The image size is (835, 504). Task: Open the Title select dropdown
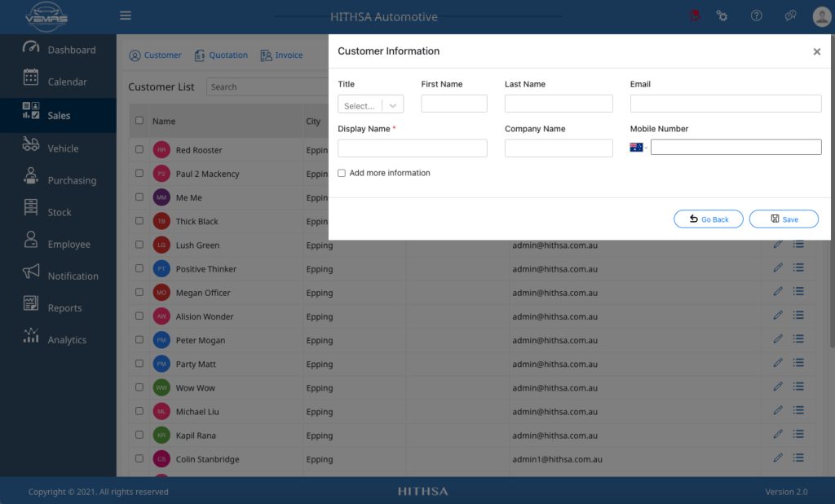[371, 104]
